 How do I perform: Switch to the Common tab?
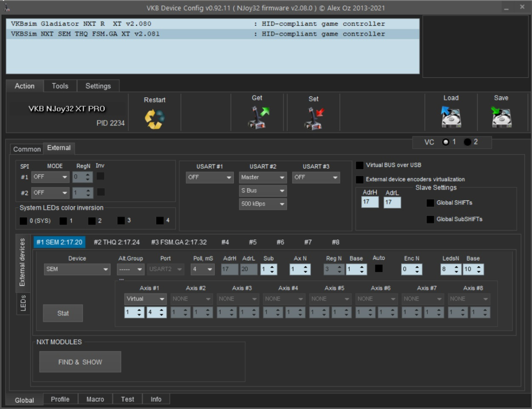27,149
